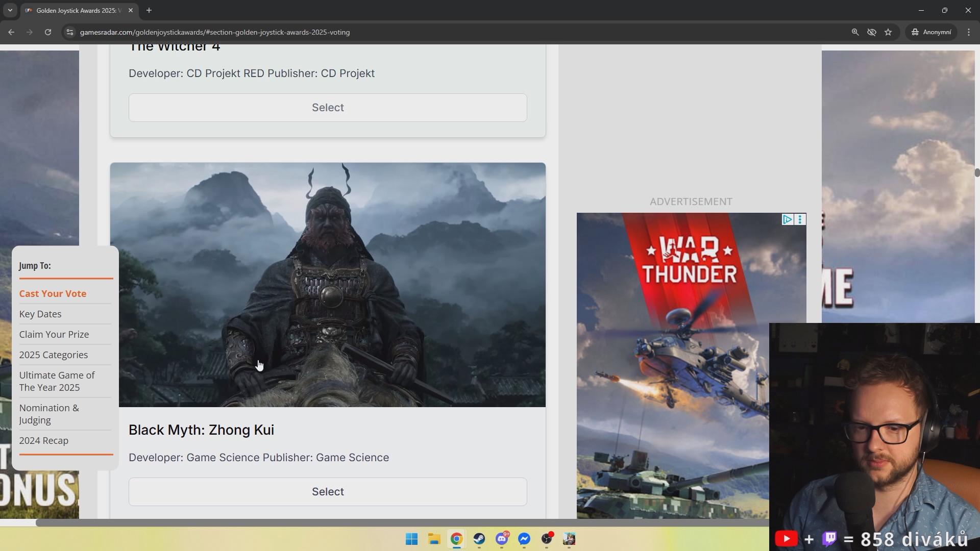980x551 pixels.
Task: Open ad options three-dot icon on War Thunder ad
Action: point(800,219)
